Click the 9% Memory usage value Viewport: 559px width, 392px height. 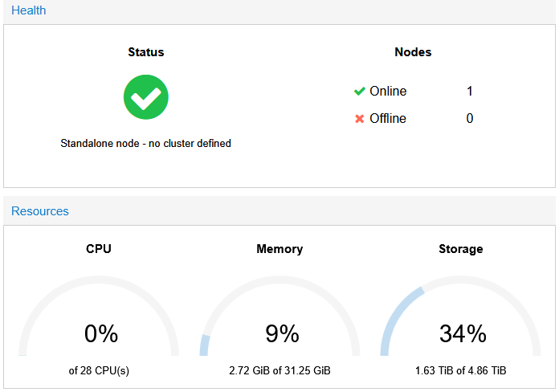point(282,334)
